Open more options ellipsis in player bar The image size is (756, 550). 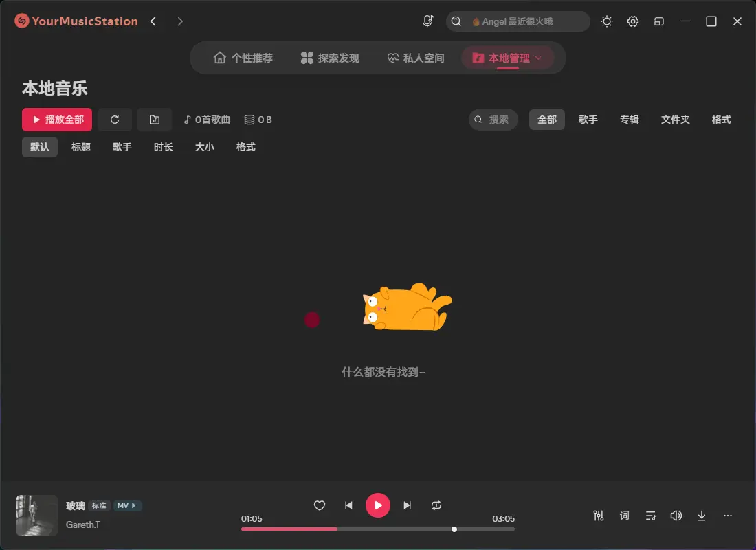click(x=728, y=516)
